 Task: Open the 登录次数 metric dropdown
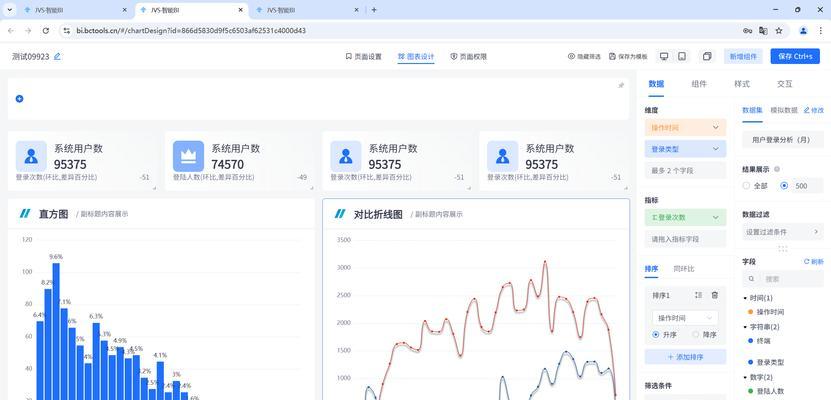click(x=685, y=217)
